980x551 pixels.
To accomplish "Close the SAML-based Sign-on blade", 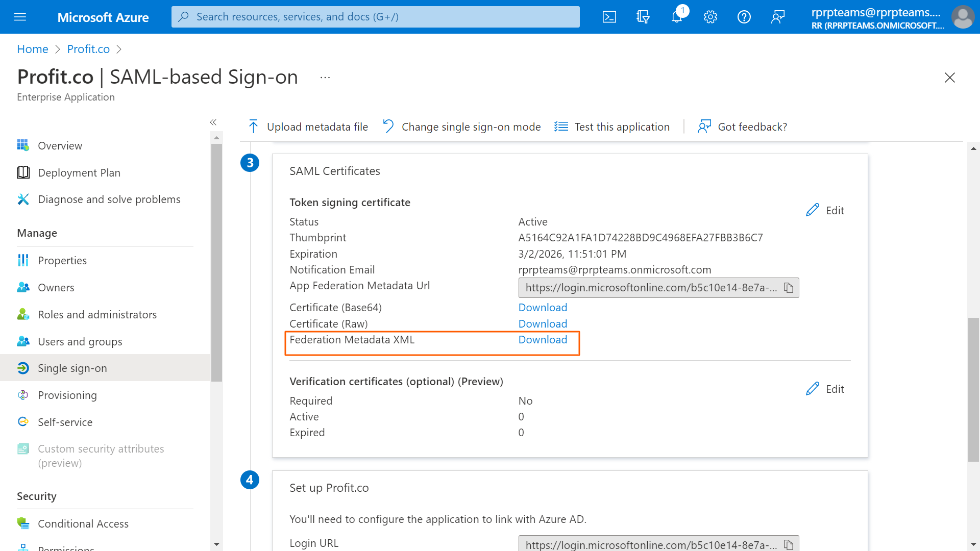I will point(950,78).
